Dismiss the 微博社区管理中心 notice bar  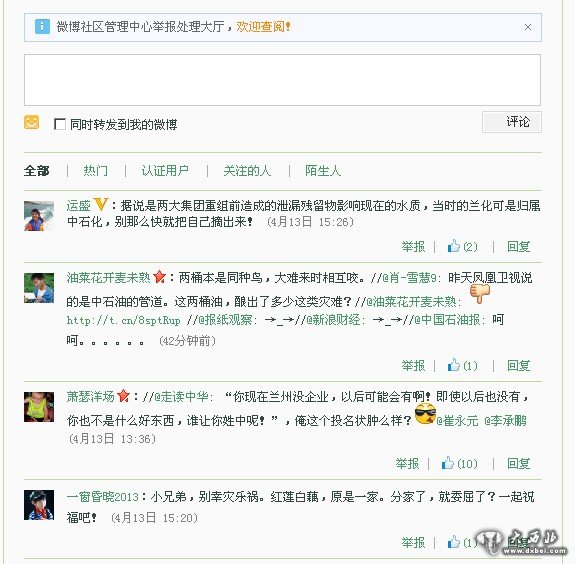click(x=528, y=27)
